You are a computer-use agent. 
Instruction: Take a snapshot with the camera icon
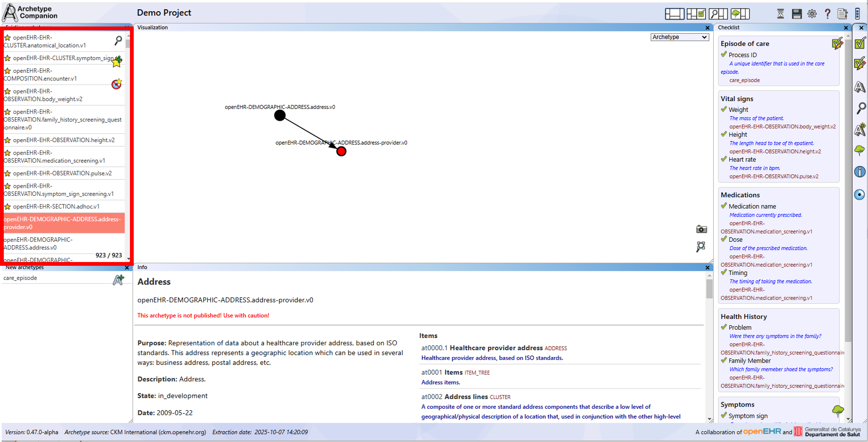coord(701,229)
